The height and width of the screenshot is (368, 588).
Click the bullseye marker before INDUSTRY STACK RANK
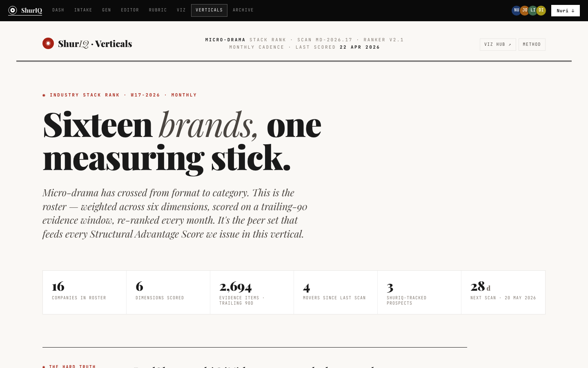(x=44, y=95)
